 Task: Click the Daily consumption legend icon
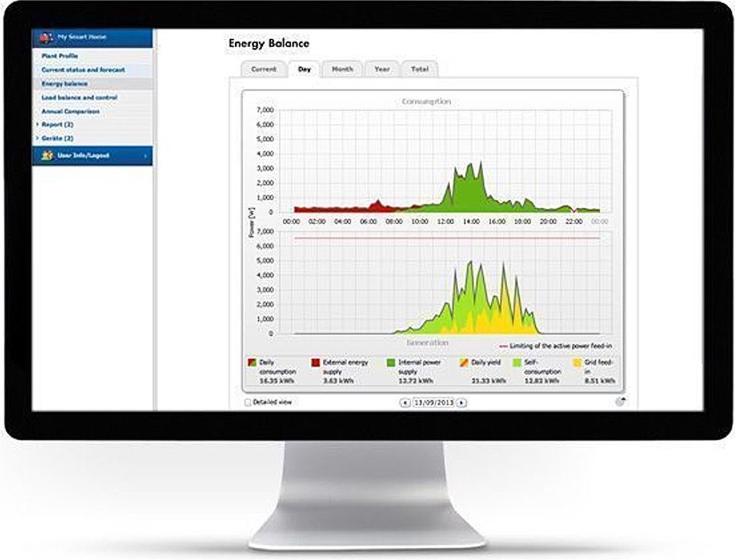pyautogui.click(x=251, y=363)
